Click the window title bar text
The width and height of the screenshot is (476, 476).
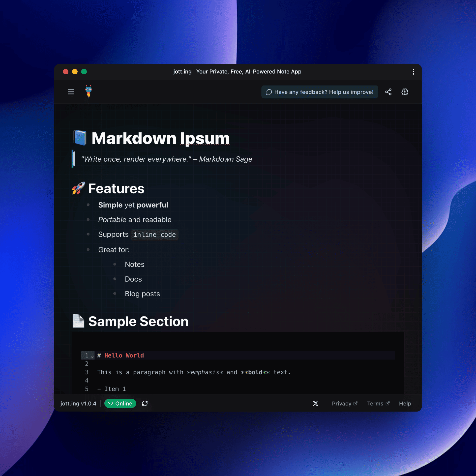click(x=237, y=72)
